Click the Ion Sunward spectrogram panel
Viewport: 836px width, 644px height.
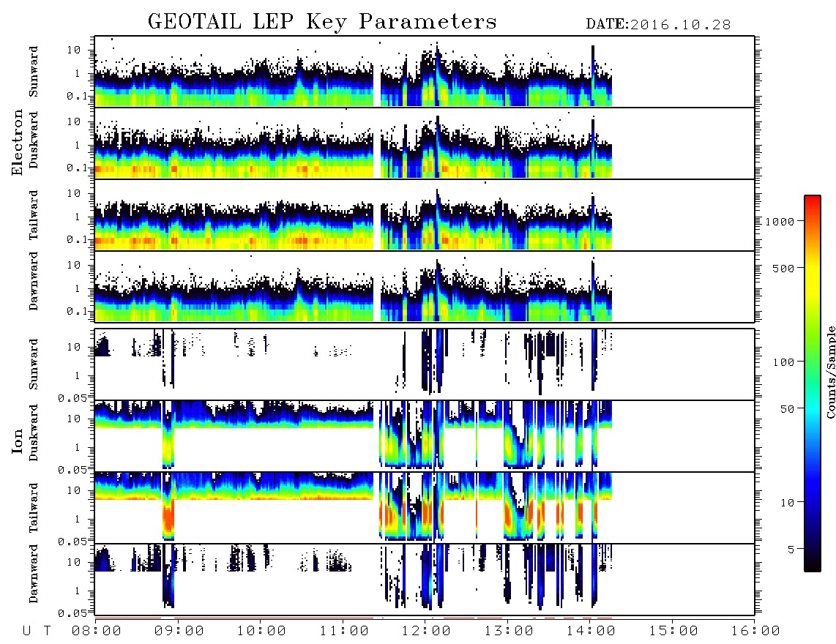(x=425, y=364)
